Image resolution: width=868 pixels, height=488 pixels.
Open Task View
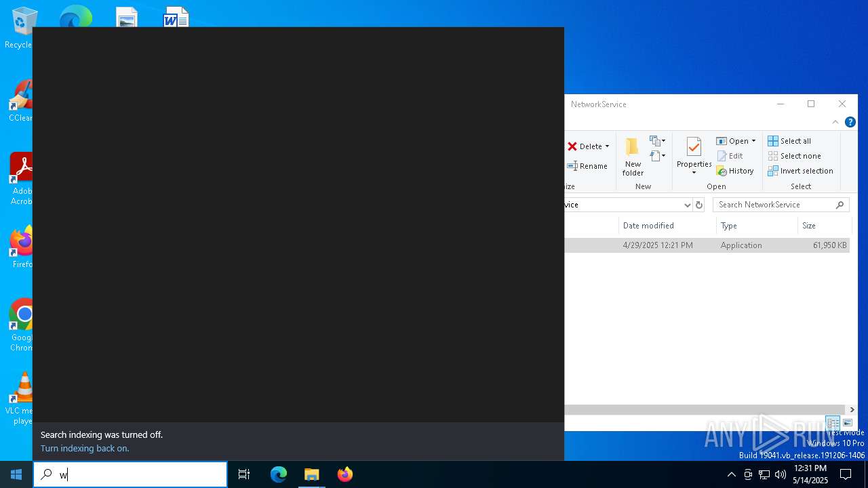[x=244, y=474]
